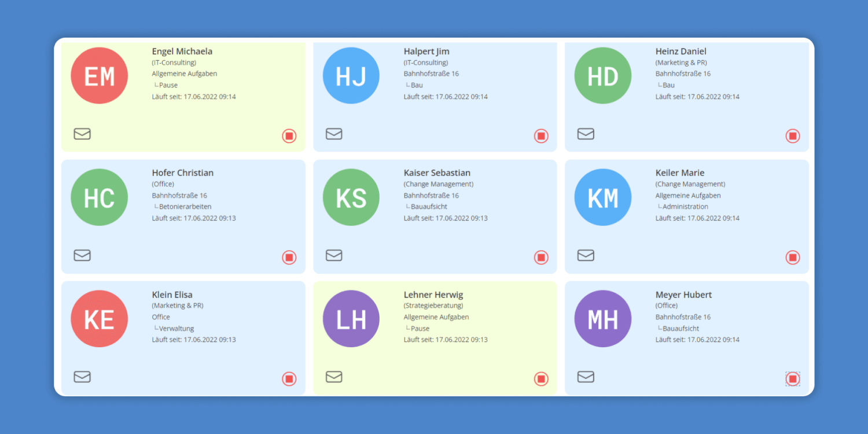Screen dimensions: 868x434
Task: Stop Halpert Jim's running time entry
Action: point(541,136)
